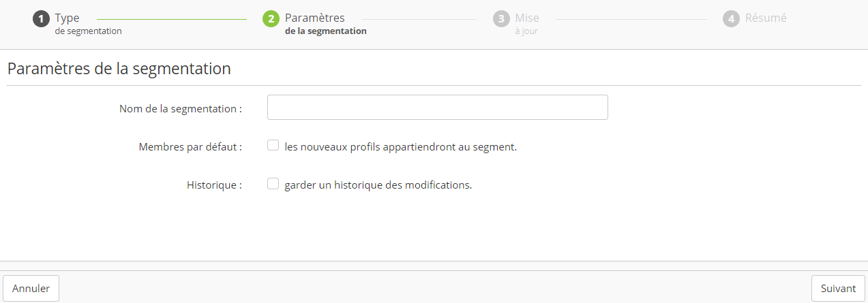Tick the Historique checkbox
Image resolution: width=868 pixels, height=303 pixels.
pos(273,183)
